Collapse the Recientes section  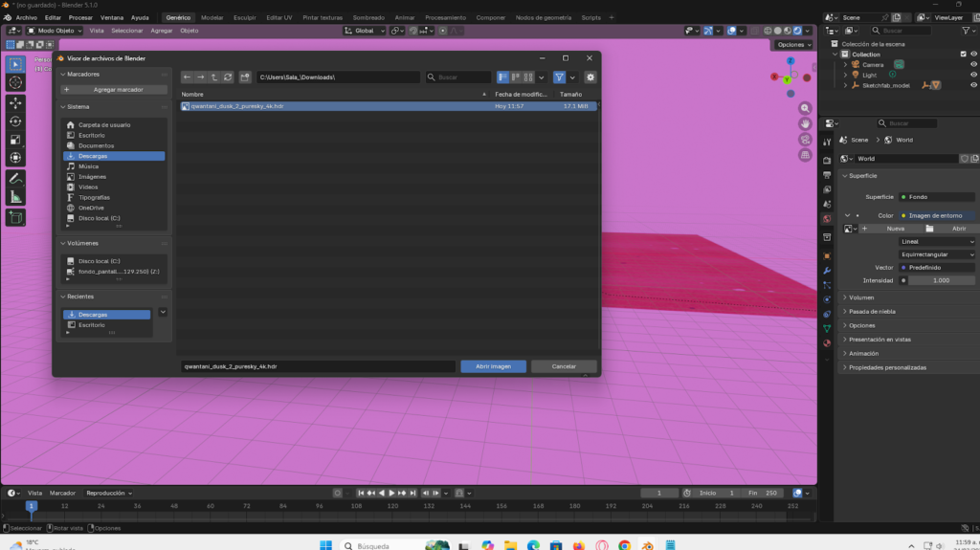80,297
